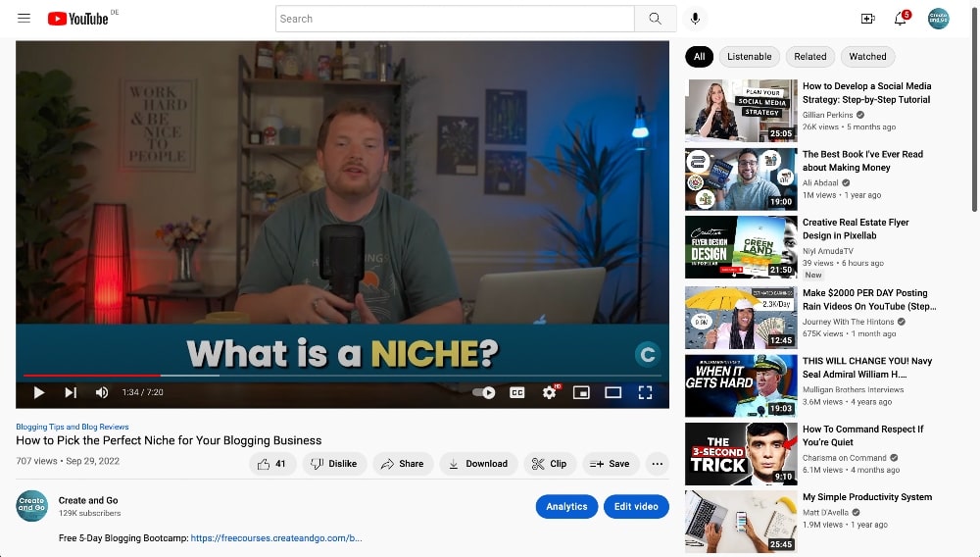Image resolution: width=980 pixels, height=557 pixels.
Task: Open title The Best Book I've Ever Read
Action: coord(862,161)
